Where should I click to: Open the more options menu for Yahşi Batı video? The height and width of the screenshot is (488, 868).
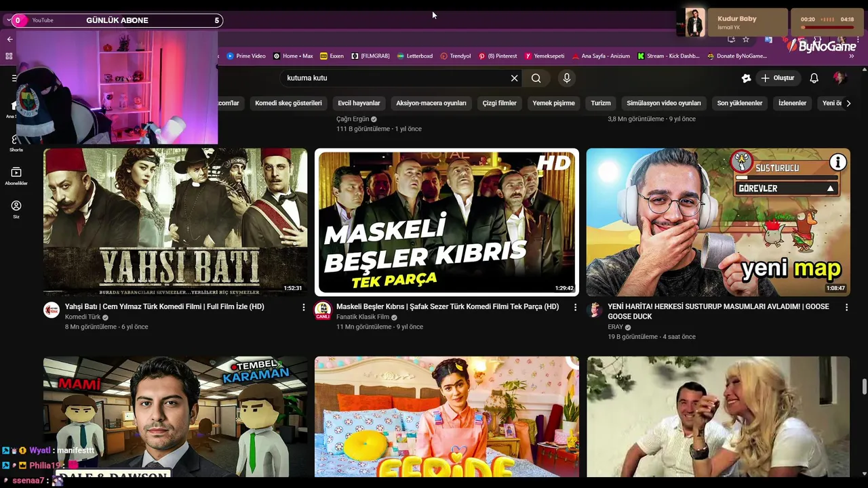point(304,308)
